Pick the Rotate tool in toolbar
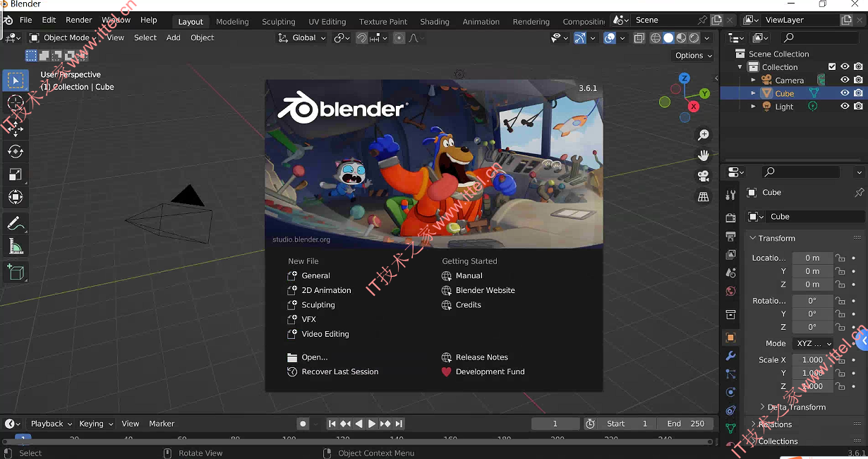Image resolution: width=868 pixels, height=459 pixels. (16, 151)
